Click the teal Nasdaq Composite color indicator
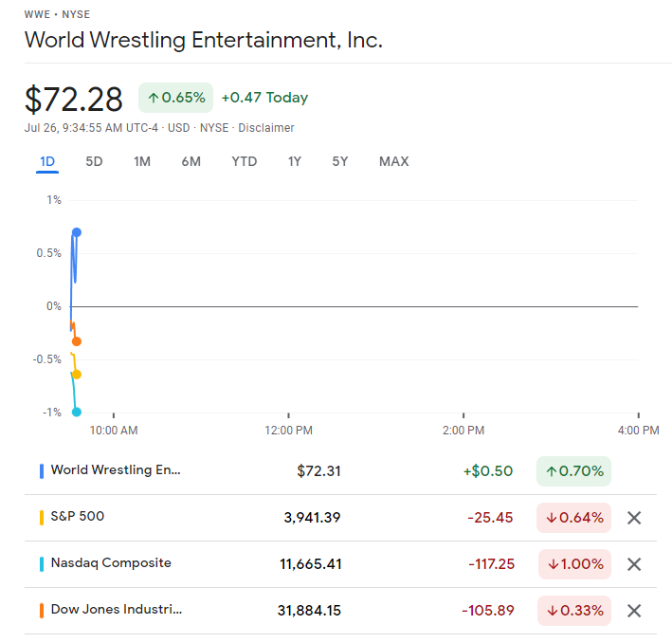Image resolution: width=672 pixels, height=643 pixels. pyautogui.click(x=42, y=564)
